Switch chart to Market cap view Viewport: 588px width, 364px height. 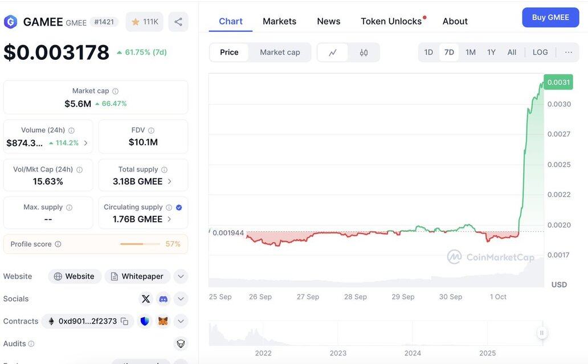pos(280,52)
